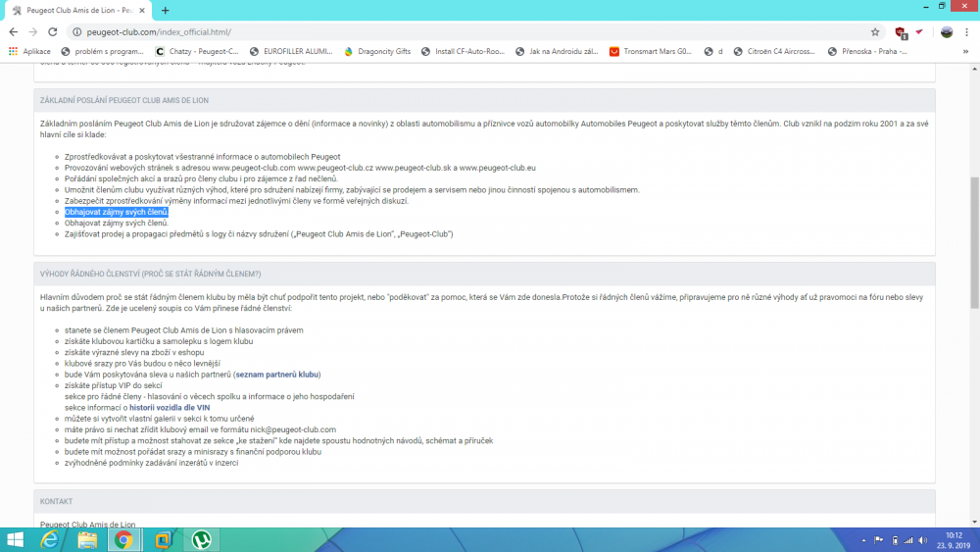Click the red checkmark extension icon

pyautogui.click(x=919, y=32)
